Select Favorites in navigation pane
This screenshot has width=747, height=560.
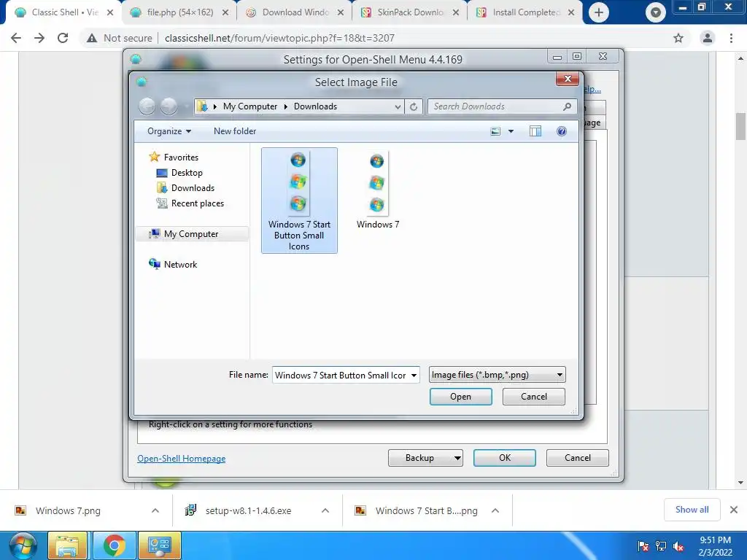[174, 157]
